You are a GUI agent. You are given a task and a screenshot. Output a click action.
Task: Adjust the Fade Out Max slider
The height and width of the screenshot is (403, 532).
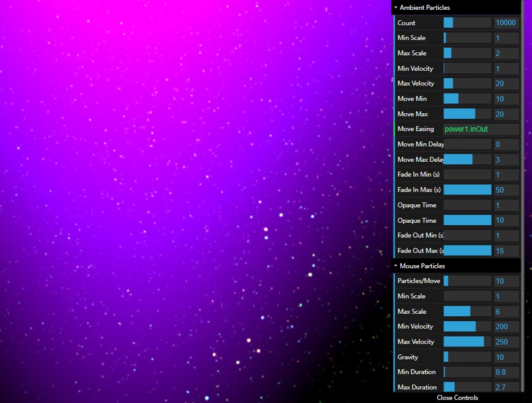pos(467,250)
